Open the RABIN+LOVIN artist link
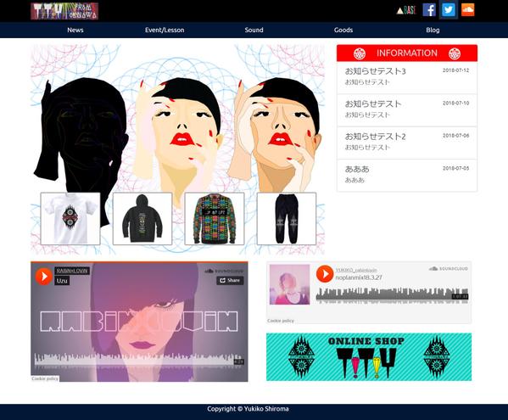 [72, 271]
